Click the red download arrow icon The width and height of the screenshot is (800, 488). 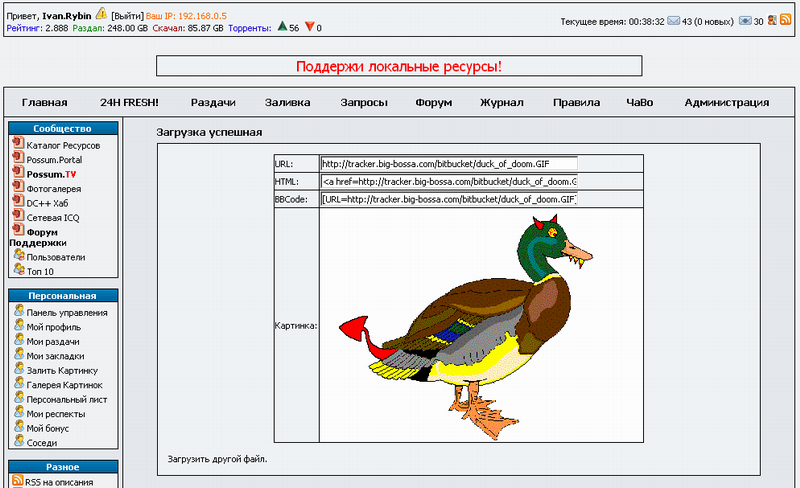(309, 27)
